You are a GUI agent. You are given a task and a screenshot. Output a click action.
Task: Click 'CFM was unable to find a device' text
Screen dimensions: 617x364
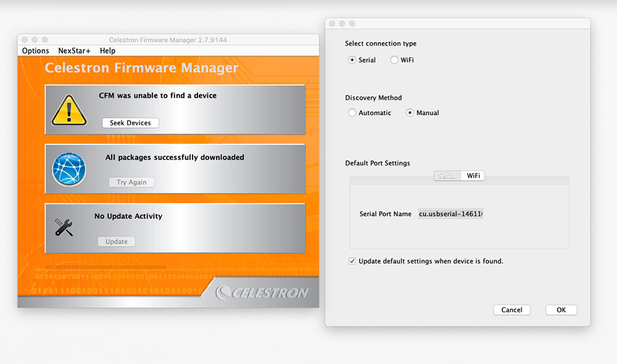pyautogui.click(x=158, y=96)
